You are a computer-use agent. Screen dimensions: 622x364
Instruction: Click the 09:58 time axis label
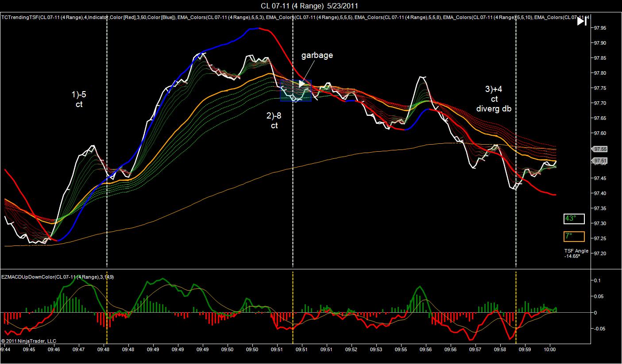point(500,349)
